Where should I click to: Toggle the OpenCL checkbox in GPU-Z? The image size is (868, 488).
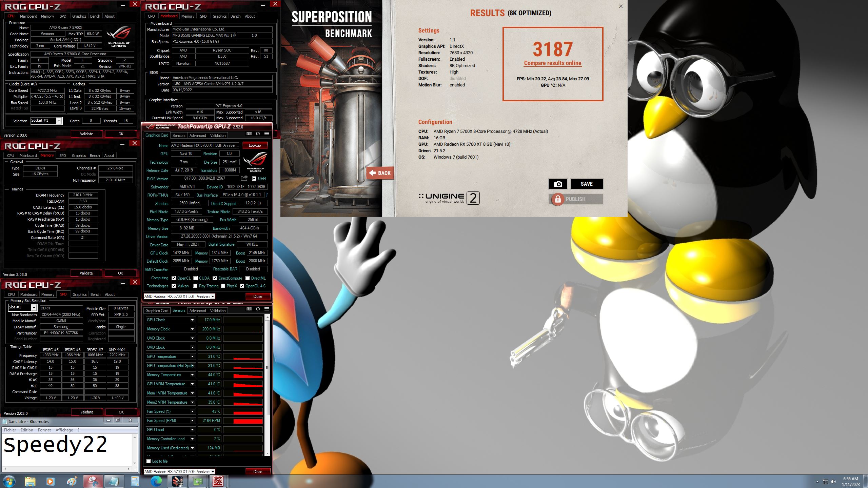174,278
